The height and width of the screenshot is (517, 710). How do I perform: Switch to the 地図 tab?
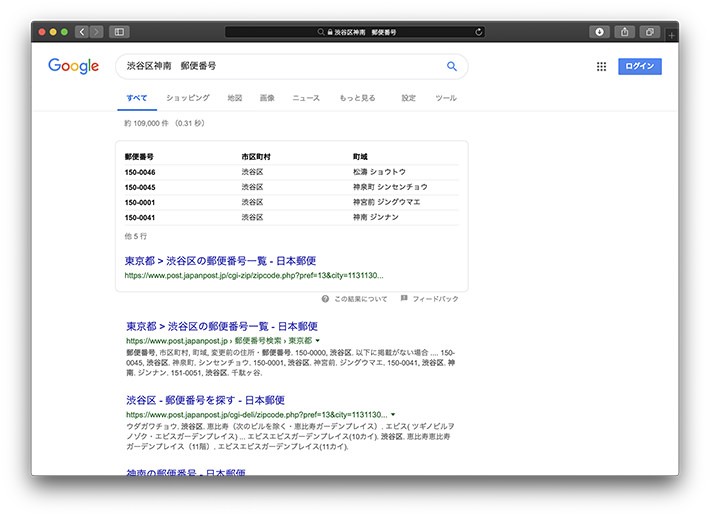coord(235,98)
